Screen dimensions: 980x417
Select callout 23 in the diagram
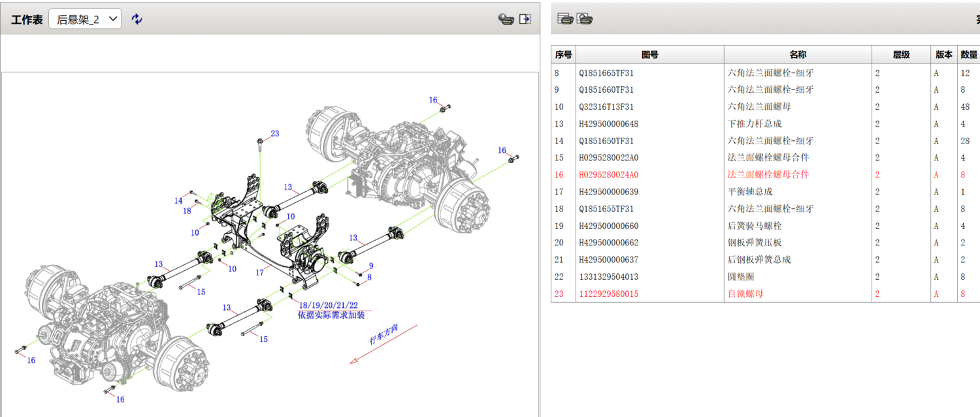[274, 134]
